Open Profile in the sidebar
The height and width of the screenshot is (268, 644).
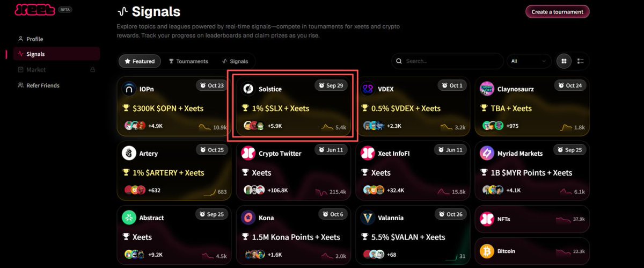(34, 39)
